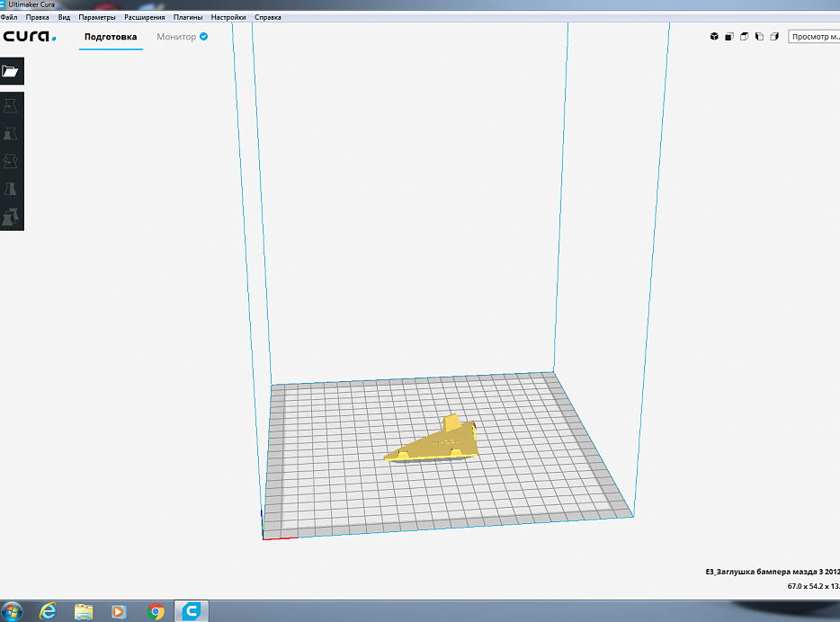Image resolution: width=840 pixels, height=622 pixels.
Task: Switch to the Монитор tab
Action: point(183,37)
